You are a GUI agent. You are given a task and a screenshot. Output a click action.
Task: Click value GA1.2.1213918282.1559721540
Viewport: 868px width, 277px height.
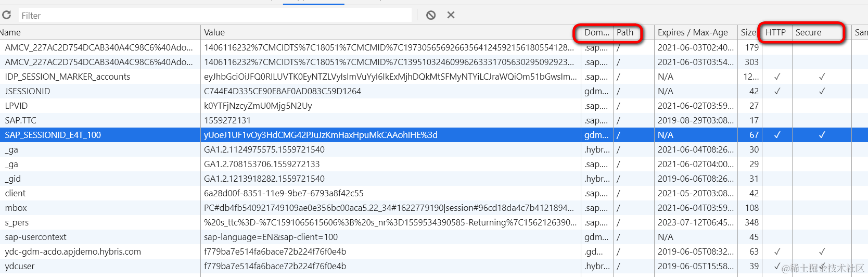coord(264,179)
